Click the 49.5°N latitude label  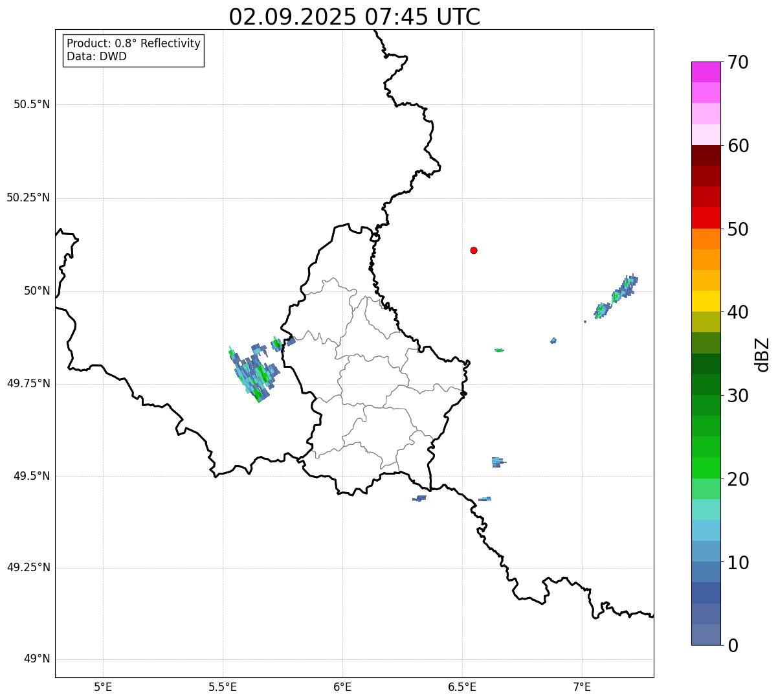[32, 476]
